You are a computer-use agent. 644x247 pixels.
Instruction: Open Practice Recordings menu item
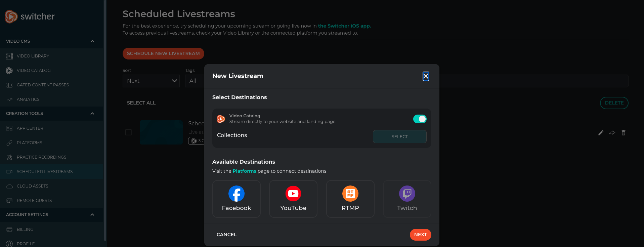tap(52, 157)
